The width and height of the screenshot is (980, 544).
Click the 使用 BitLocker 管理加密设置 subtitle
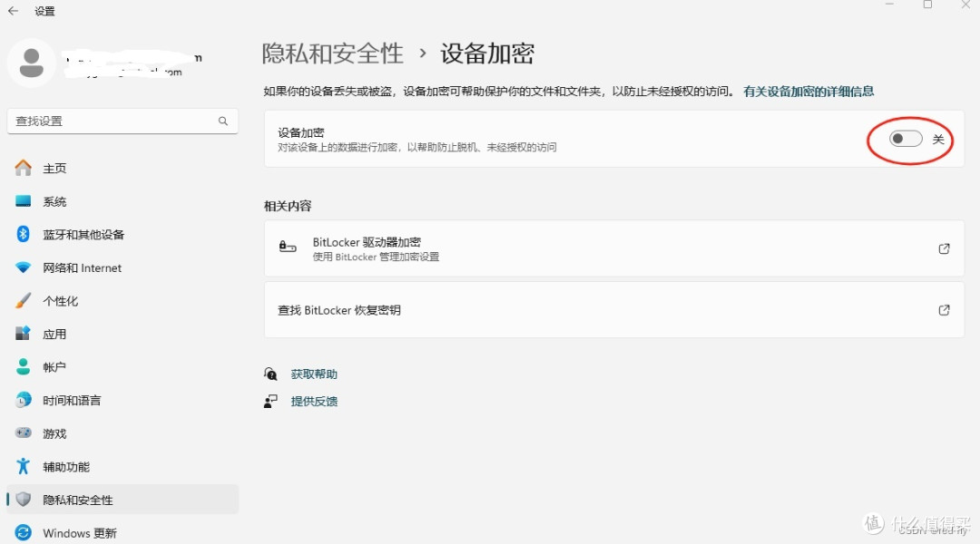tap(376, 257)
